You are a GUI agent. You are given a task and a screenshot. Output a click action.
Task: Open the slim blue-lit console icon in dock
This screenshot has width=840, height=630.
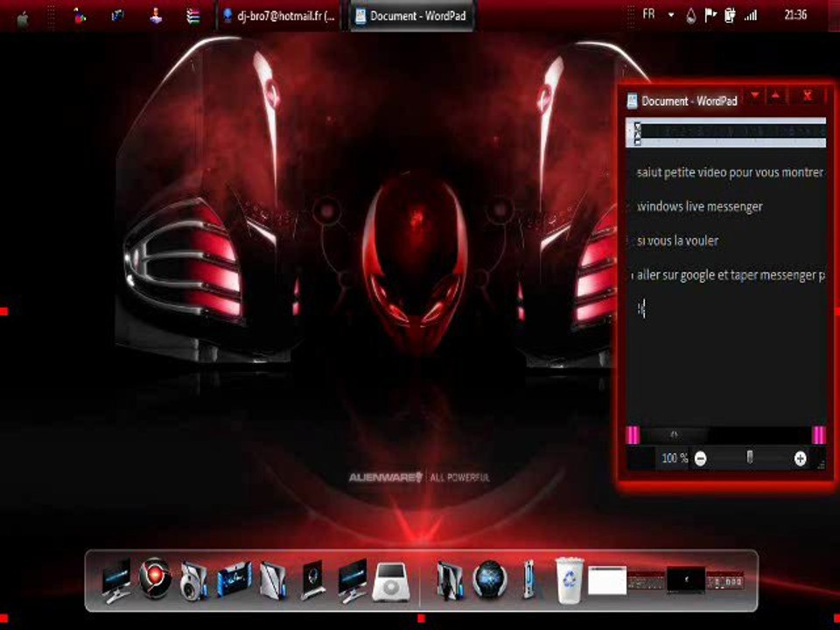pos(528,579)
